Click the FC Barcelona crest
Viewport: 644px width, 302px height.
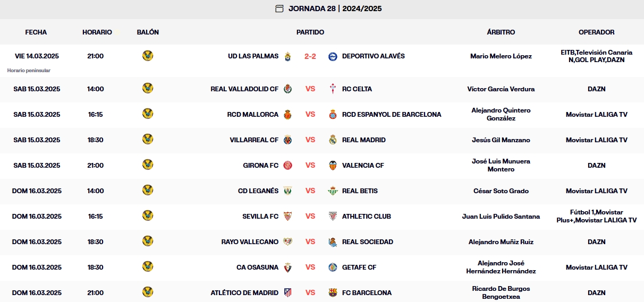[x=333, y=293]
